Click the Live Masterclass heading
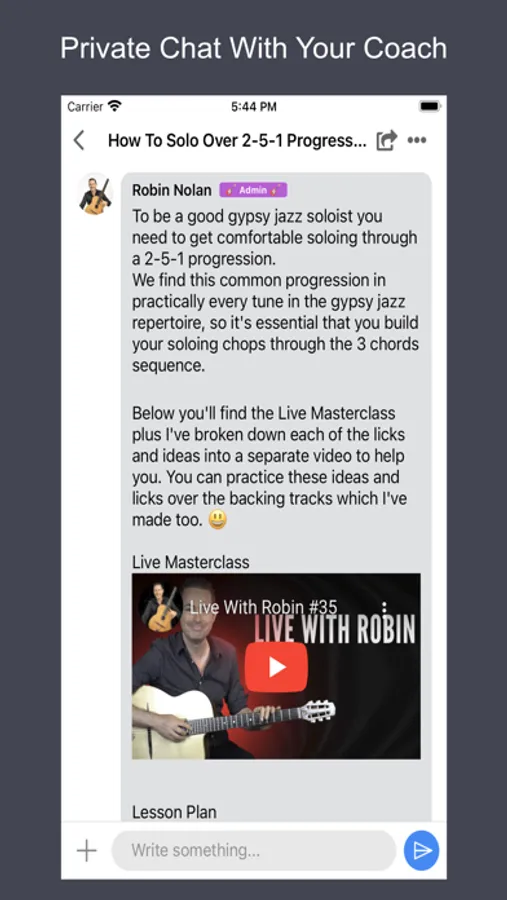This screenshot has width=507, height=900. click(191, 562)
